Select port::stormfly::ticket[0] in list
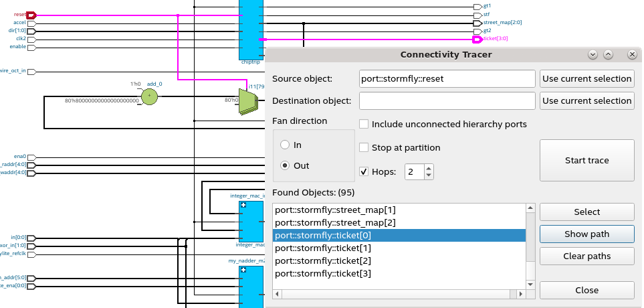 point(399,236)
